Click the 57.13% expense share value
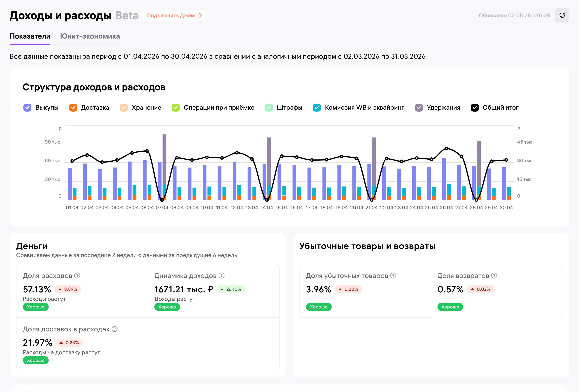Image resolution: width=579 pixels, height=392 pixels. [37, 289]
